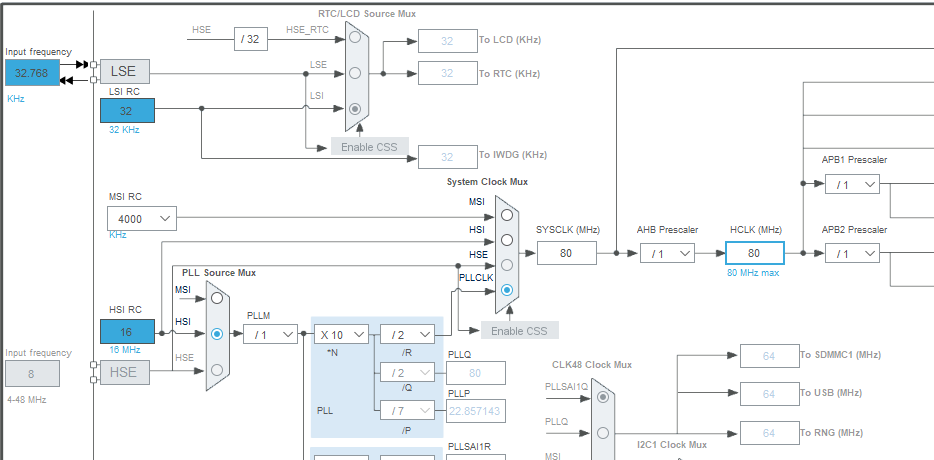Viewport: 934px width, 460px height.
Task: Click the System Clock Enable CSS button
Action: point(519,331)
